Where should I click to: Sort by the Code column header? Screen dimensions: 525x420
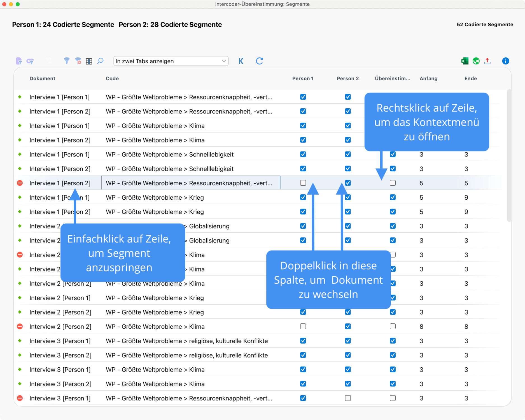point(112,78)
